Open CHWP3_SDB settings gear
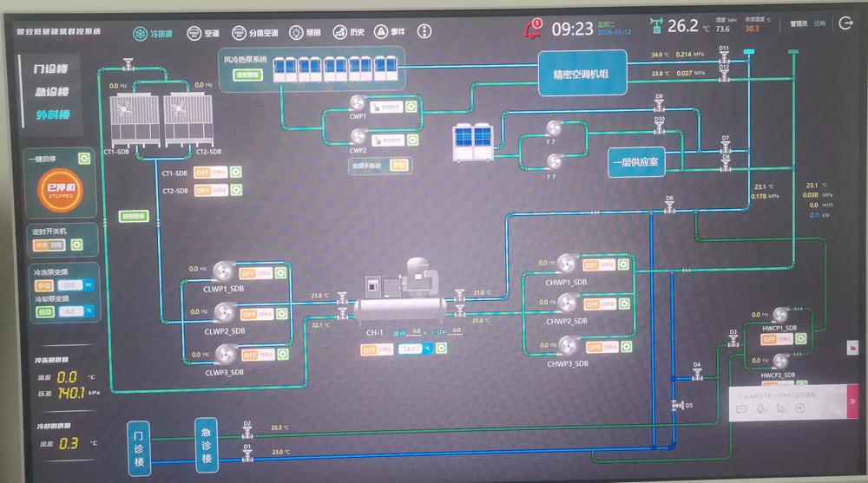The width and height of the screenshot is (868, 483). pyautogui.click(x=627, y=346)
